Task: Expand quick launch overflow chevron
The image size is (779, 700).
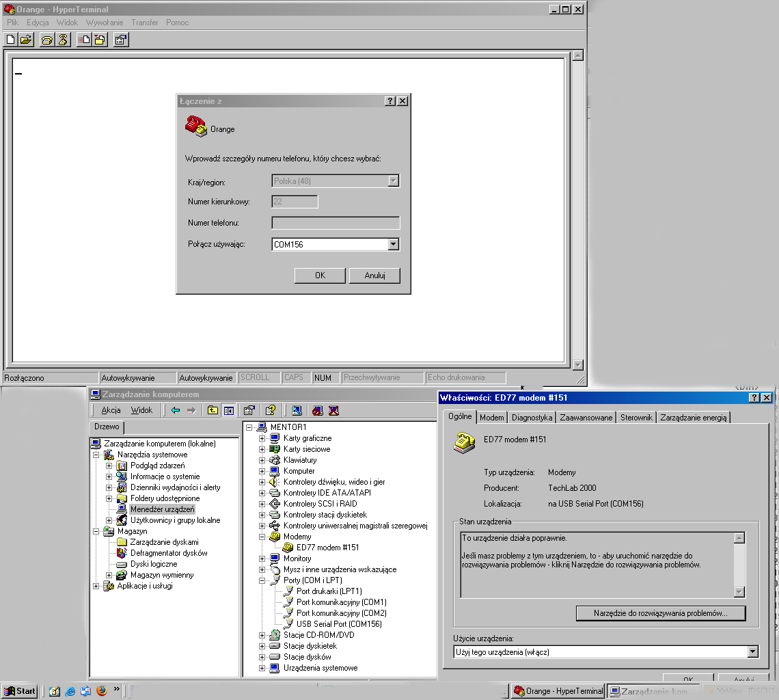Action: coord(117,688)
